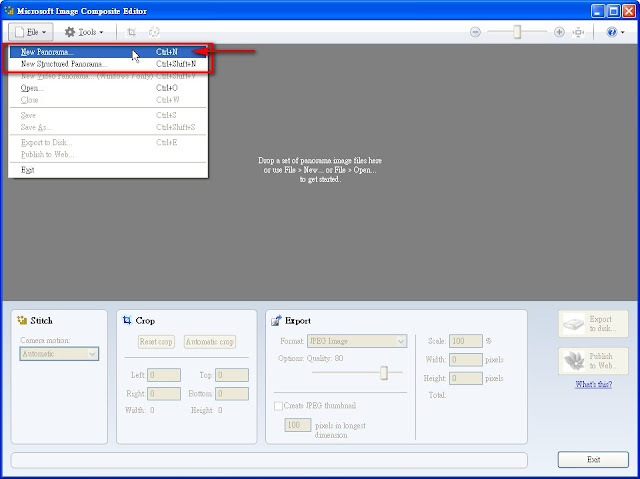
Task: Click the zoom out minus icon
Action: pos(475,32)
